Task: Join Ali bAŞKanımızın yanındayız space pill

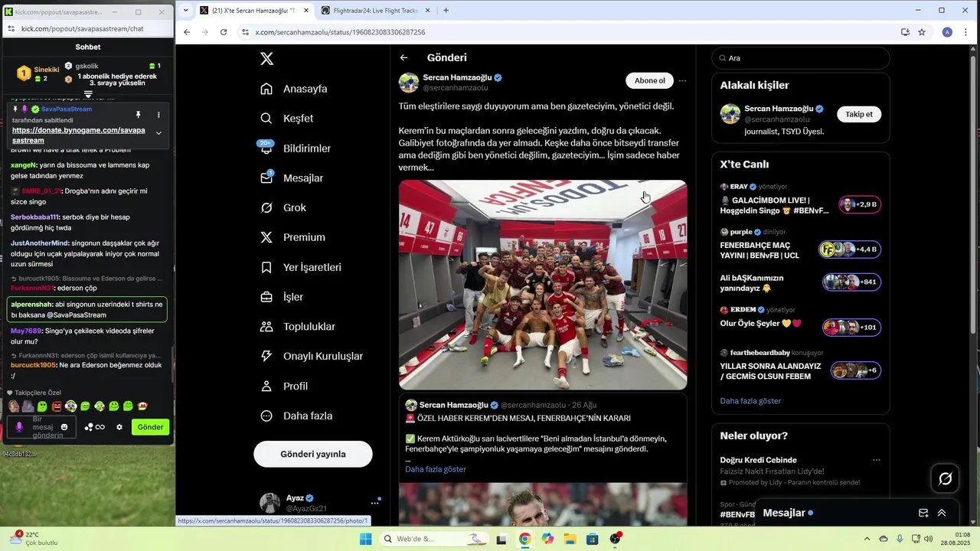Action: click(851, 282)
